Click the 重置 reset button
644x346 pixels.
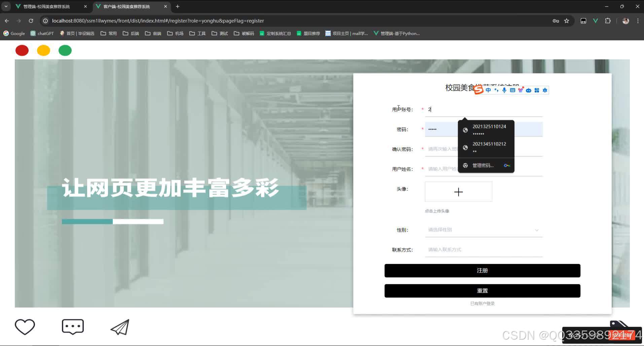[x=482, y=291]
